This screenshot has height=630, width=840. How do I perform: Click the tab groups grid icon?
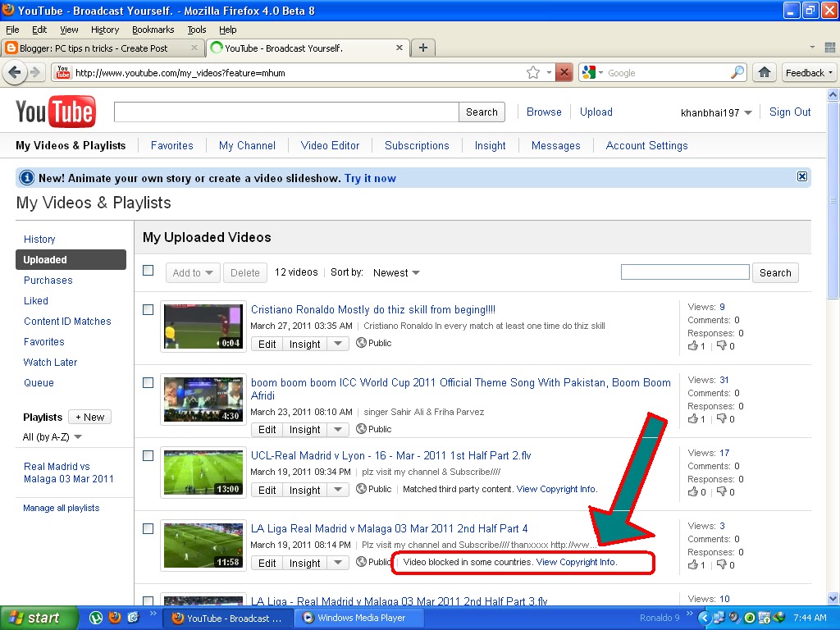click(x=830, y=48)
